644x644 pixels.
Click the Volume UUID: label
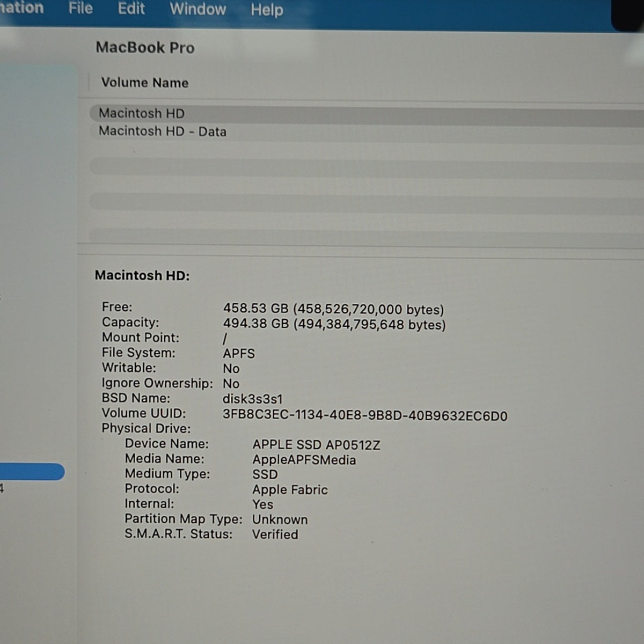coord(144,413)
